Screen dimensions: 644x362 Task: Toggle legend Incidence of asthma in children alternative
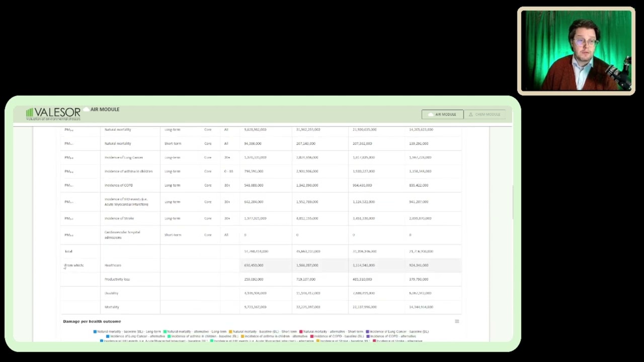274,336
